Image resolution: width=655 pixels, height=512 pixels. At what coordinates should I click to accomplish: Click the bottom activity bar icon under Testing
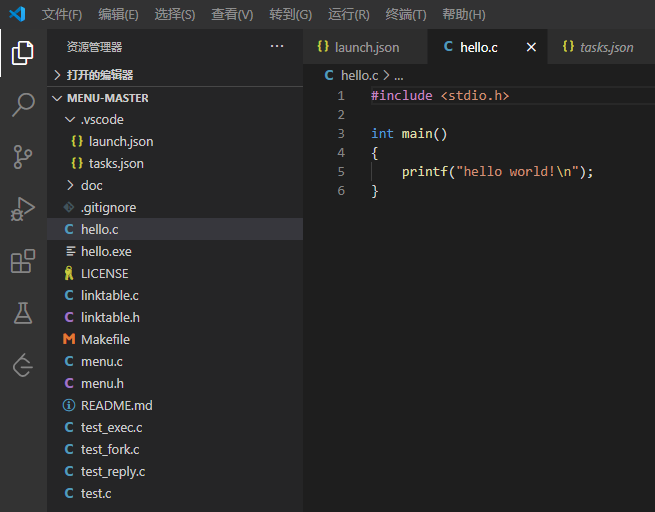[23, 366]
